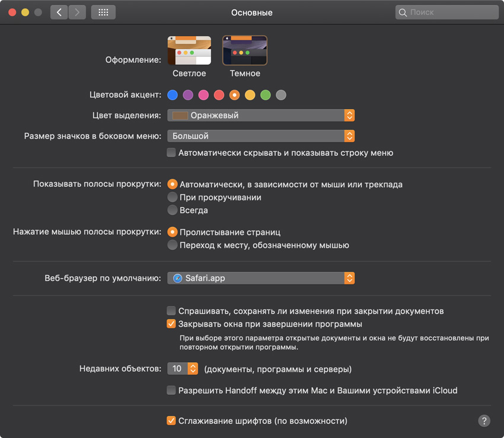Select Всегда scroll bar option
Image resolution: width=504 pixels, height=438 pixels.
point(173,210)
